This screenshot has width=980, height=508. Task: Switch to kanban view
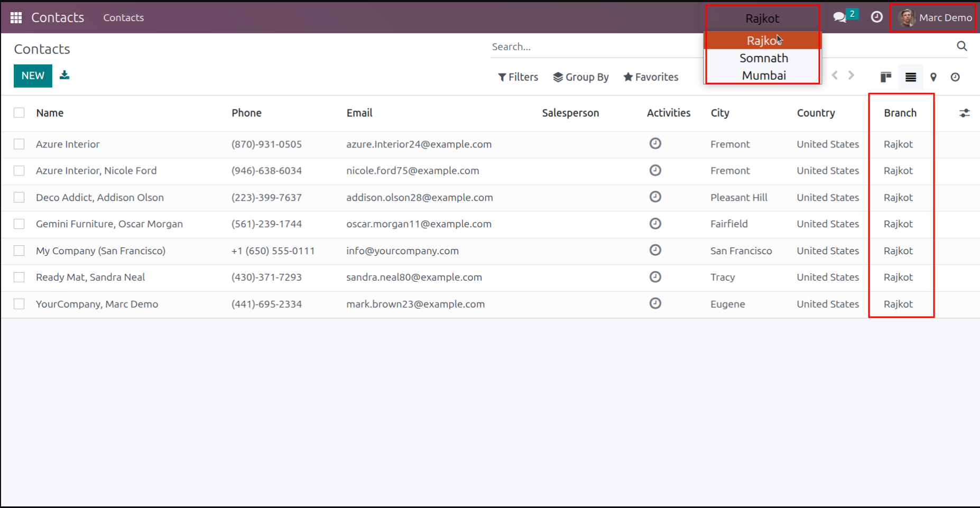pos(886,77)
